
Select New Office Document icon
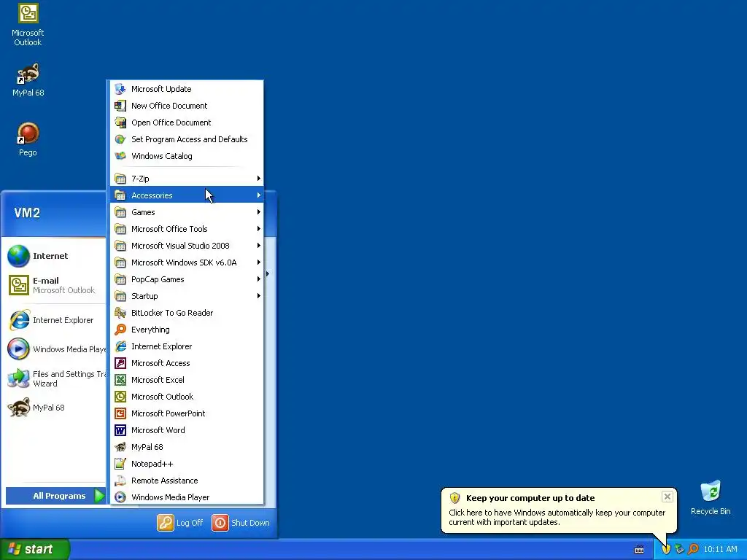click(120, 106)
